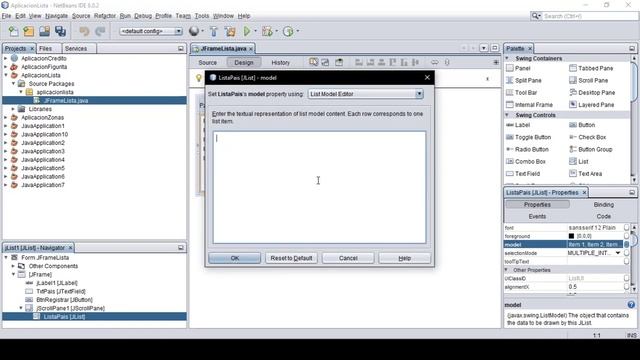Click the toolTipText property's checkbox at row end

tap(626, 261)
